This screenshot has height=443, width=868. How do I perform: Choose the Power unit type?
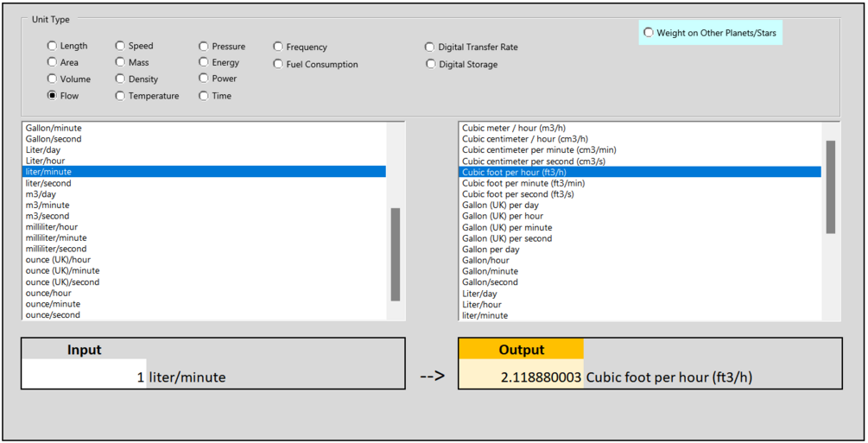pyautogui.click(x=204, y=78)
